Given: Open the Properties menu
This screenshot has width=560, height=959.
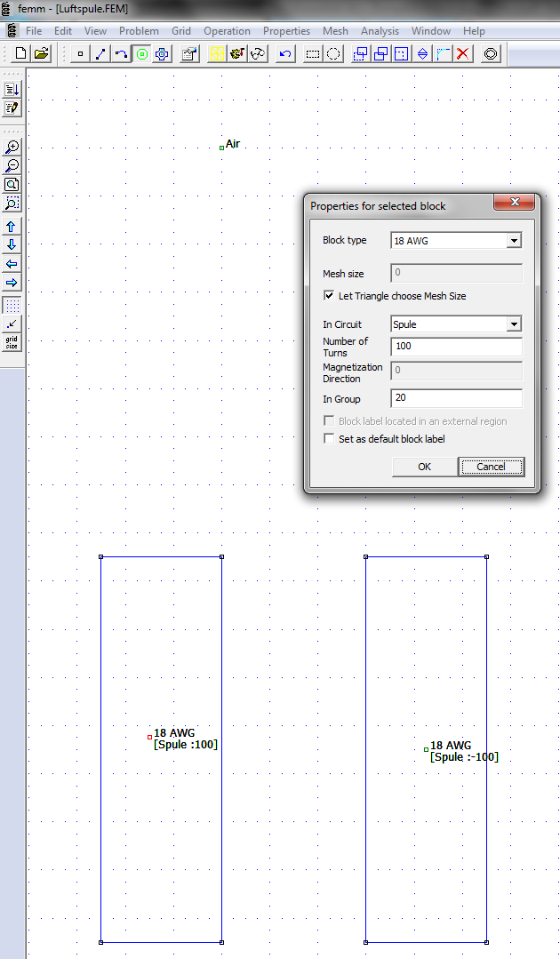Looking at the screenshot, I should [x=286, y=30].
